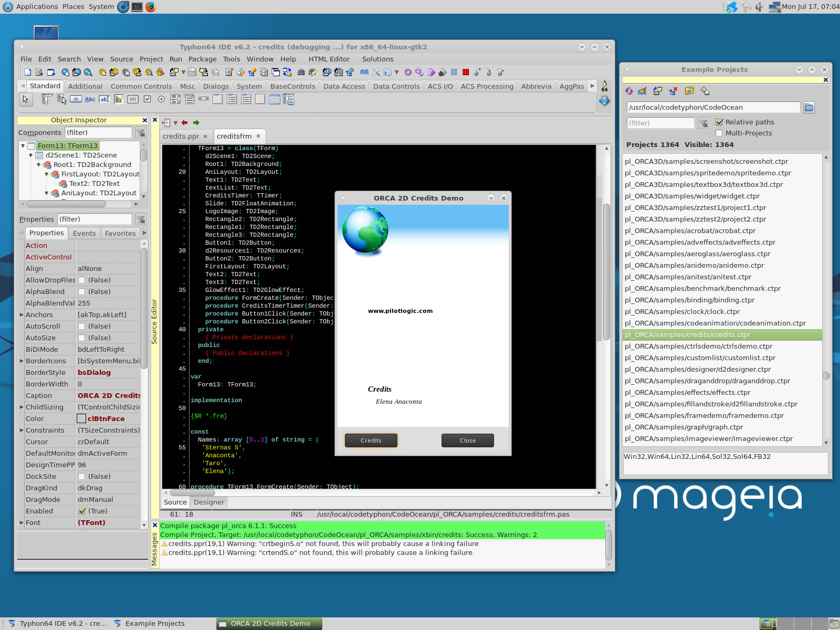Expand the Constraints property
The height and width of the screenshot is (630, 840).
point(22,430)
